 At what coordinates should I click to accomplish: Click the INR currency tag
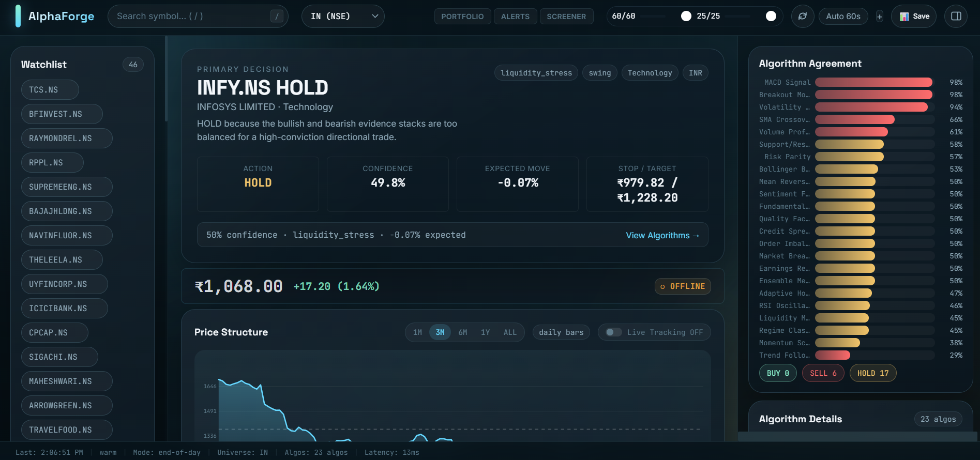click(696, 73)
